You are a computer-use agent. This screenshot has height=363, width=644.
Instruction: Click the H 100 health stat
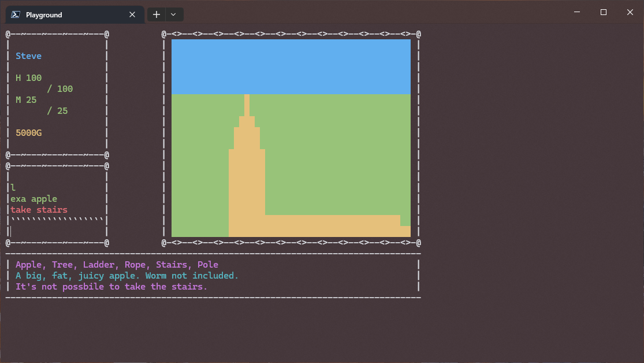tap(28, 78)
